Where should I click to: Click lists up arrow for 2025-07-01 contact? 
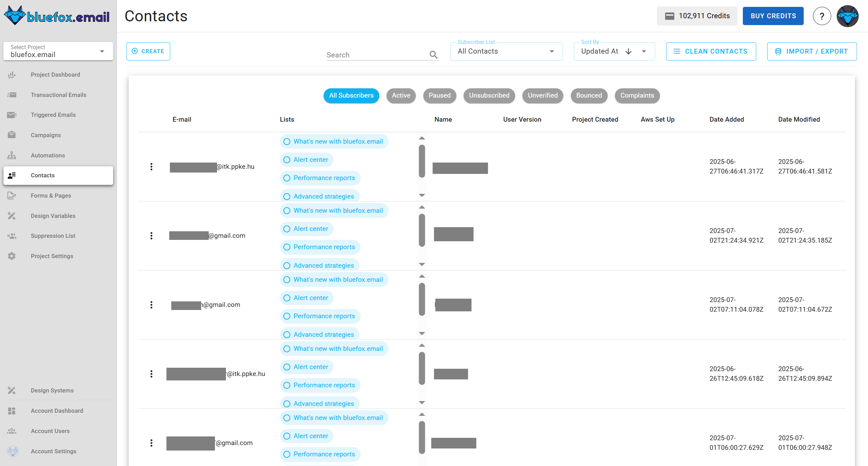click(422, 414)
